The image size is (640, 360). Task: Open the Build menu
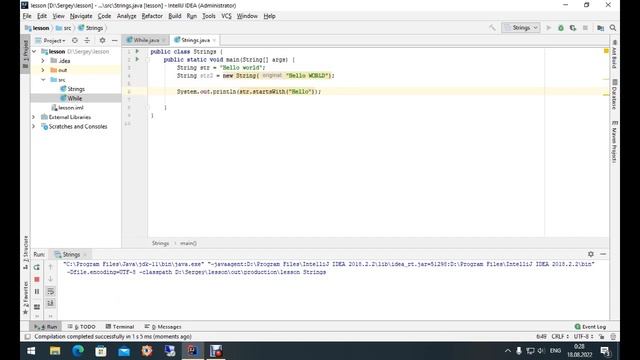coord(175,16)
